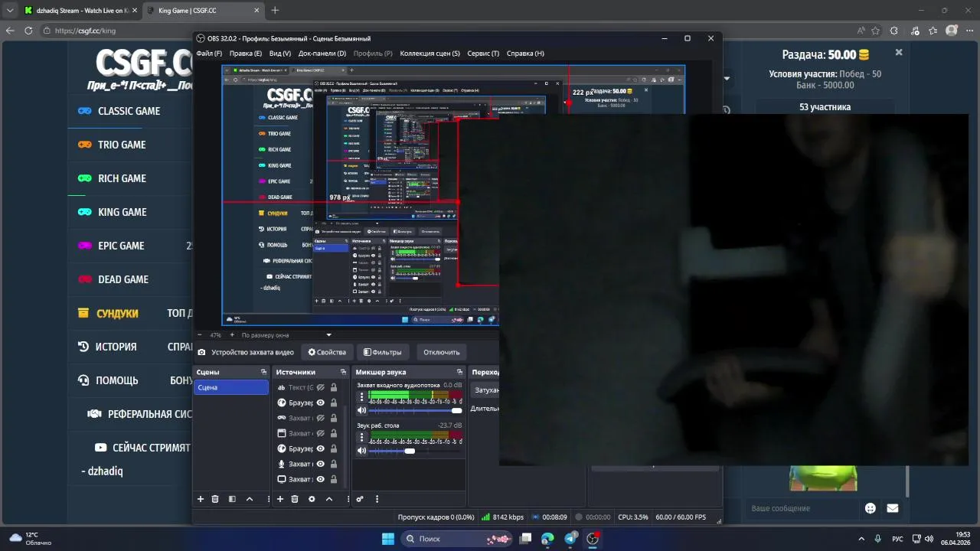Open the Док-панели menu in OBS

322,54
